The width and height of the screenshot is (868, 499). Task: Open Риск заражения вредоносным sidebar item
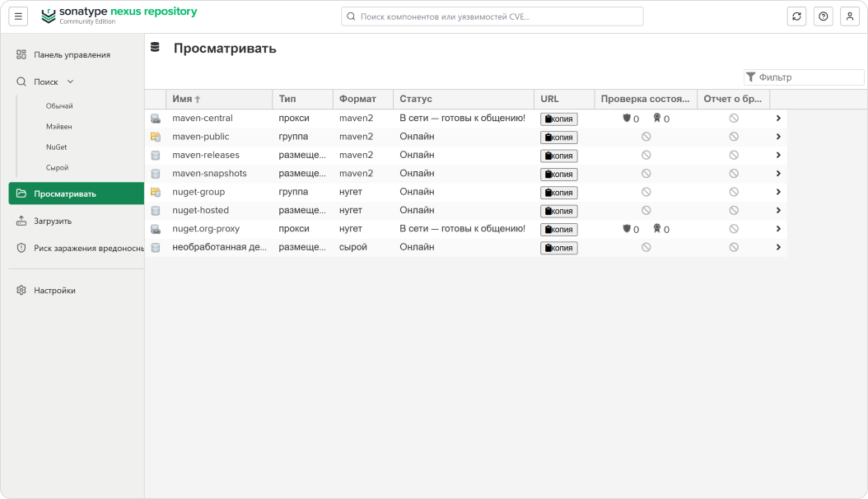[77, 249]
